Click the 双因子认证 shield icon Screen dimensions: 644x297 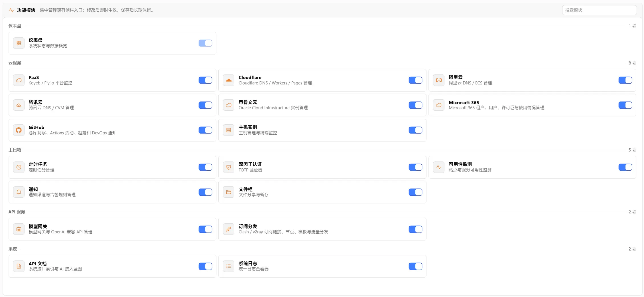pos(229,167)
